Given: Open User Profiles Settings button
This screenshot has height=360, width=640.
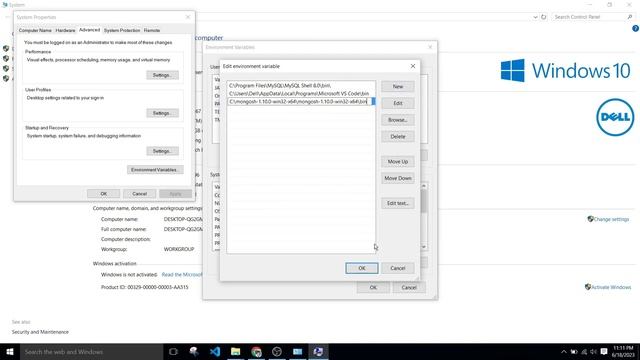Looking at the screenshot, I should click(x=162, y=113).
